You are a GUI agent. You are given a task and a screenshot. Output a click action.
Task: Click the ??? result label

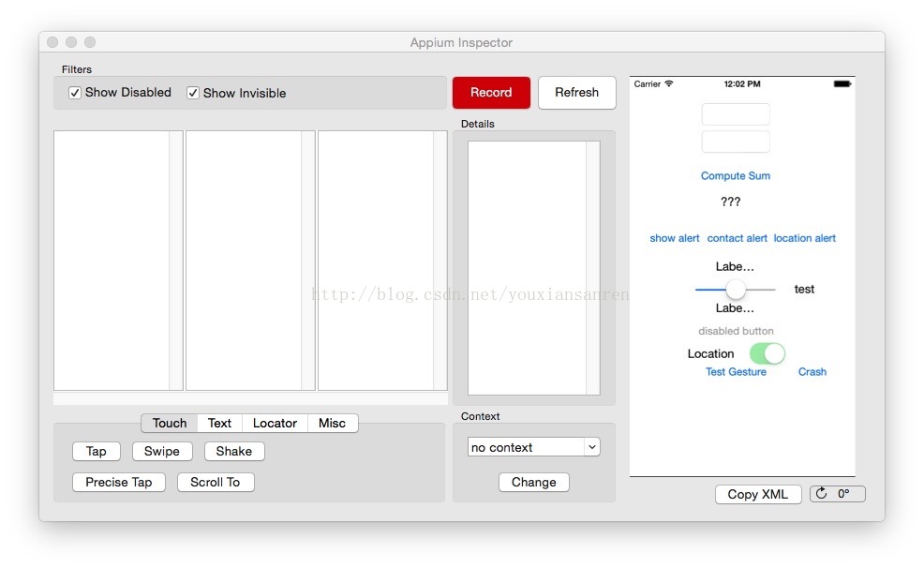(731, 202)
